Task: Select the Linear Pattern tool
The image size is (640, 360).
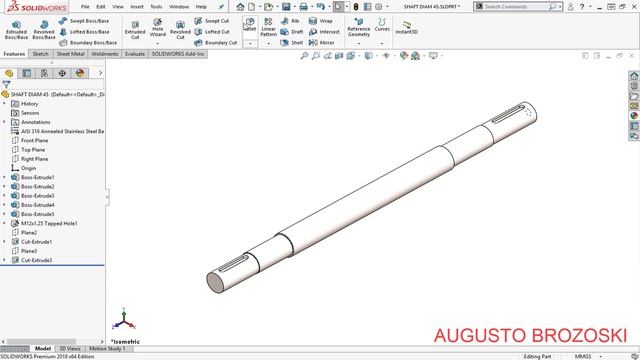Action: pos(268,27)
